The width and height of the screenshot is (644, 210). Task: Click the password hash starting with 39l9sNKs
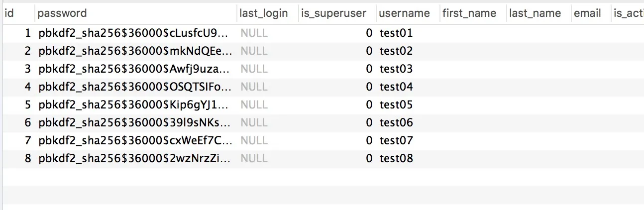click(x=134, y=123)
